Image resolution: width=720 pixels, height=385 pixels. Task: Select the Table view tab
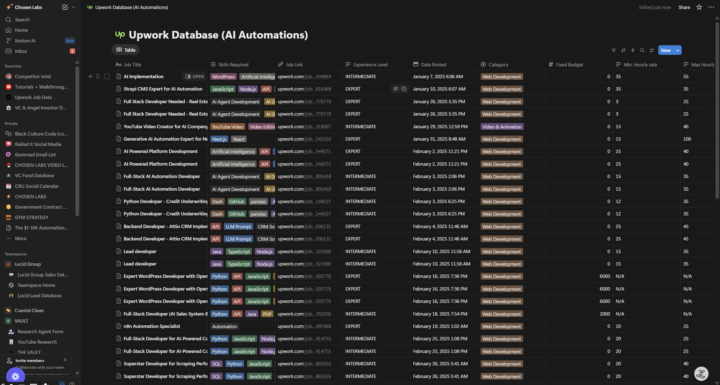coord(125,50)
